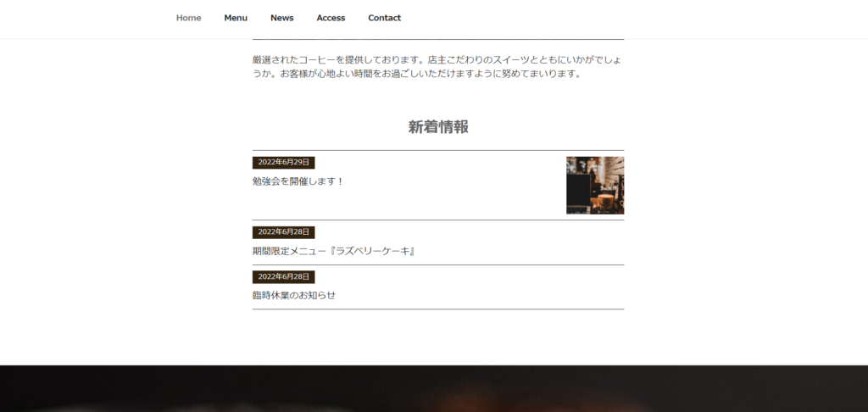Open the 臨時休業のお知らせ announcement

point(294,295)
